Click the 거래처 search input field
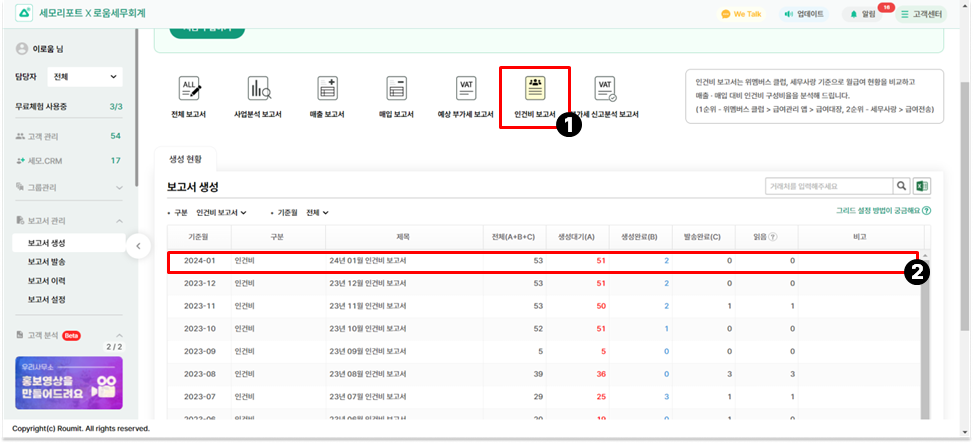Screen dimensions: 973x443 click(x=828, y=186)
